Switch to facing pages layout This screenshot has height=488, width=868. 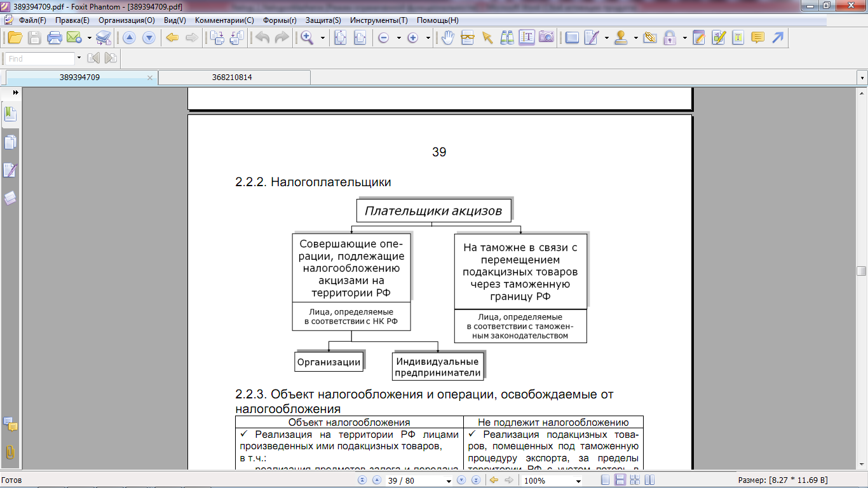648,480
